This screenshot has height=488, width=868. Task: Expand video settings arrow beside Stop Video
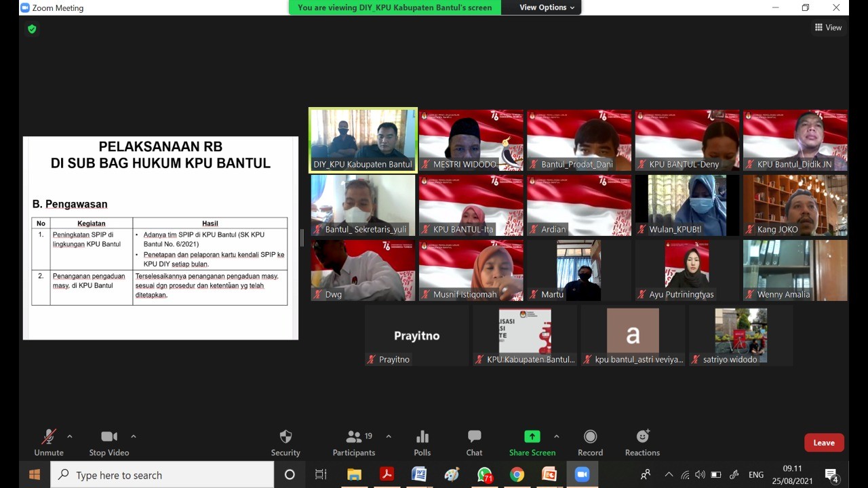[x=133, y=436]
